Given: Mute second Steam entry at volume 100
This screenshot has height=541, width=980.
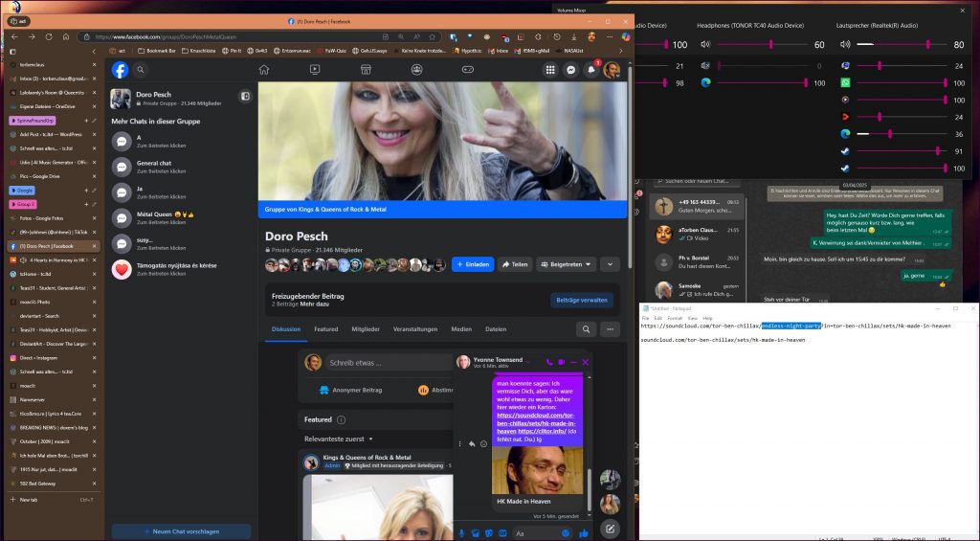Looking at the screenshot, I should click(x=845, y=169).
